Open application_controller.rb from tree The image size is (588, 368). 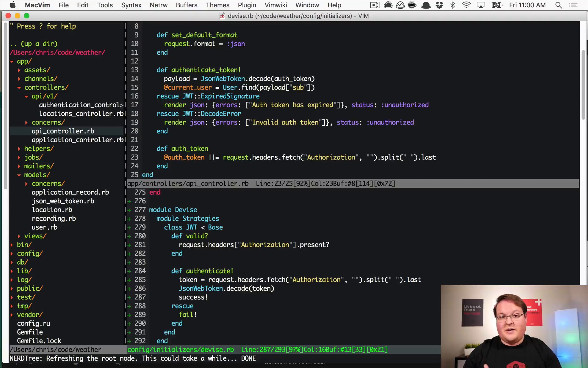(77, 140)
